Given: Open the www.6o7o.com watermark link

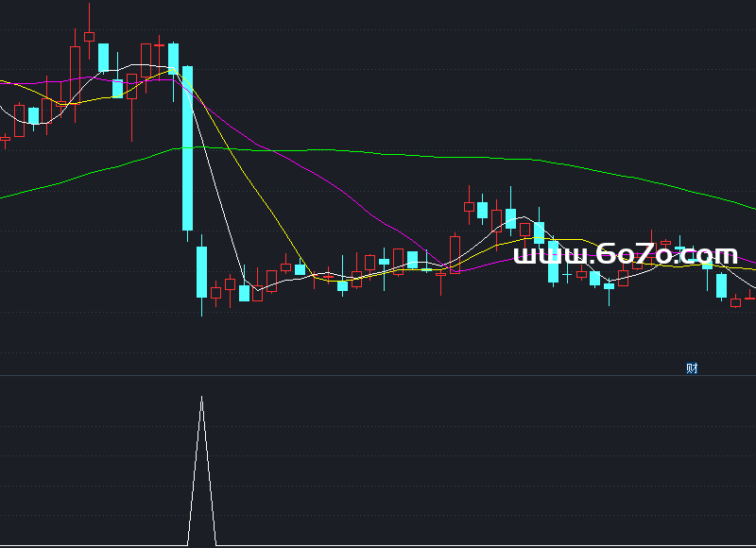Looking at the screenshot, I should tap(625, 255).
